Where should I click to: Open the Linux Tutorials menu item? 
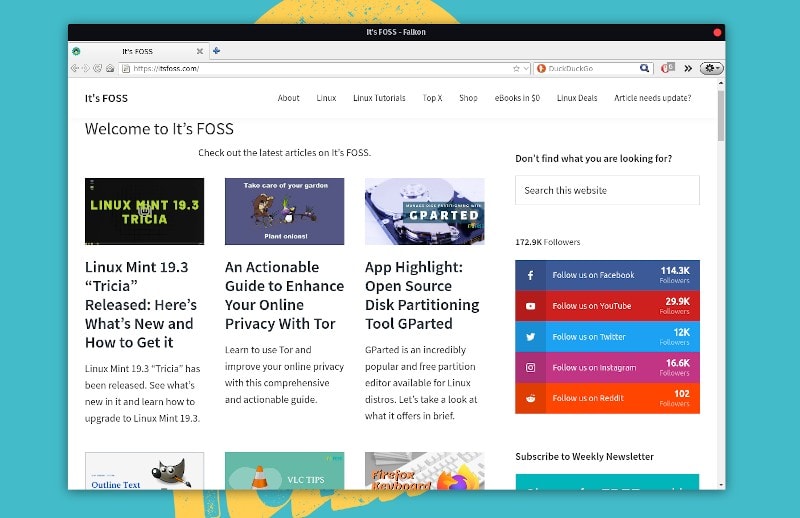tap(379, 98)
